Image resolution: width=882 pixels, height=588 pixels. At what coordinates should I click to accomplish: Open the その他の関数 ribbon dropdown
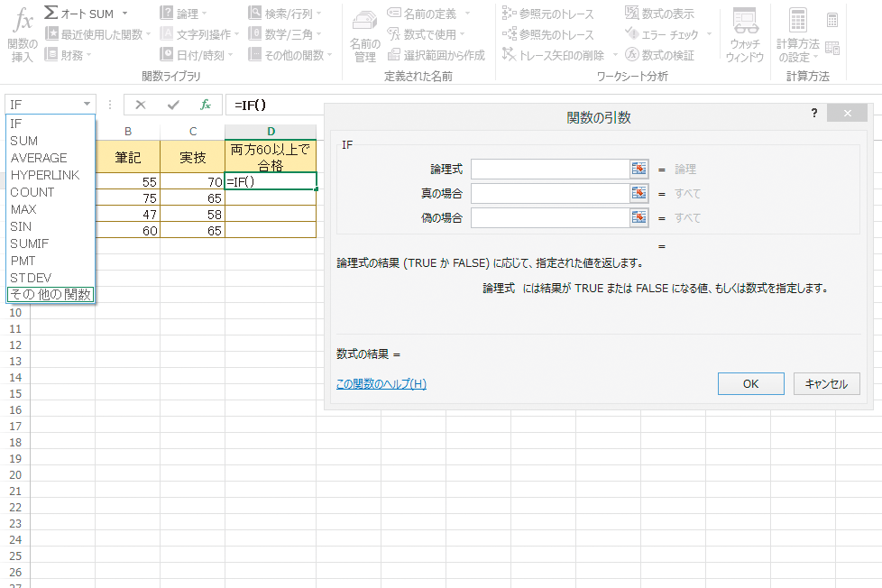click(x=290, y=55)
